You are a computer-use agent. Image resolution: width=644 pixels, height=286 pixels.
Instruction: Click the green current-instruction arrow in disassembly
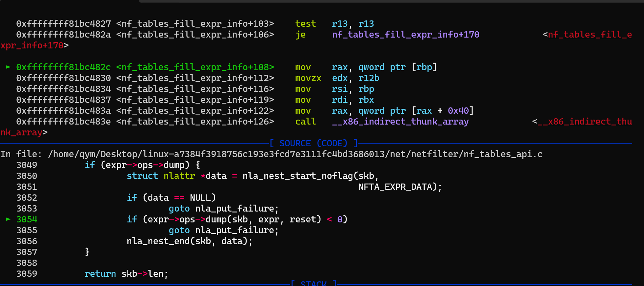(8, 67)
